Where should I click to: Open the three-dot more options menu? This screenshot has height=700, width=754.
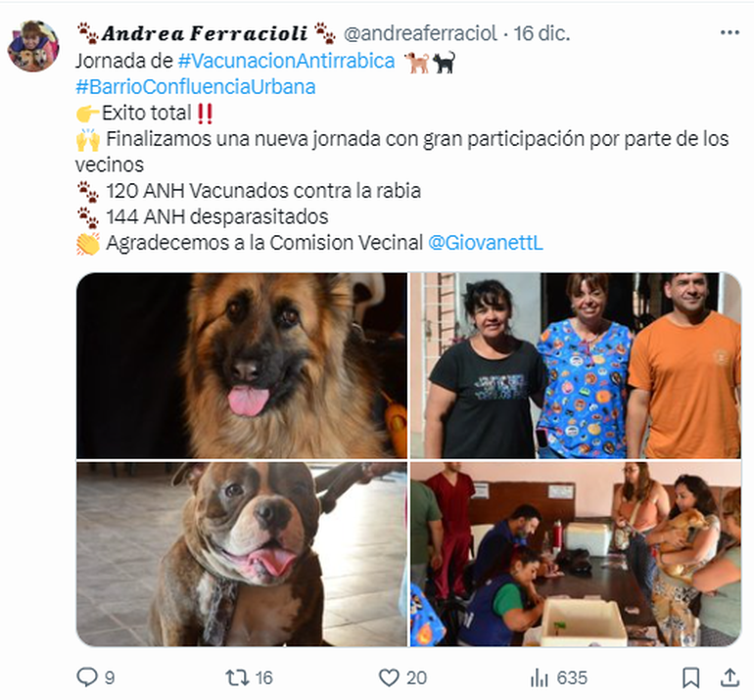tap(730, 32)
